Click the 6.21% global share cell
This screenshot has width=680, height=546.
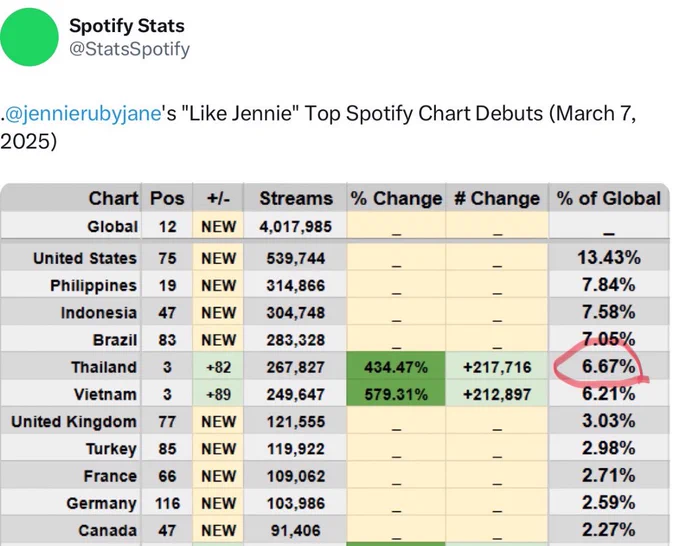click(x=608, y=394)
